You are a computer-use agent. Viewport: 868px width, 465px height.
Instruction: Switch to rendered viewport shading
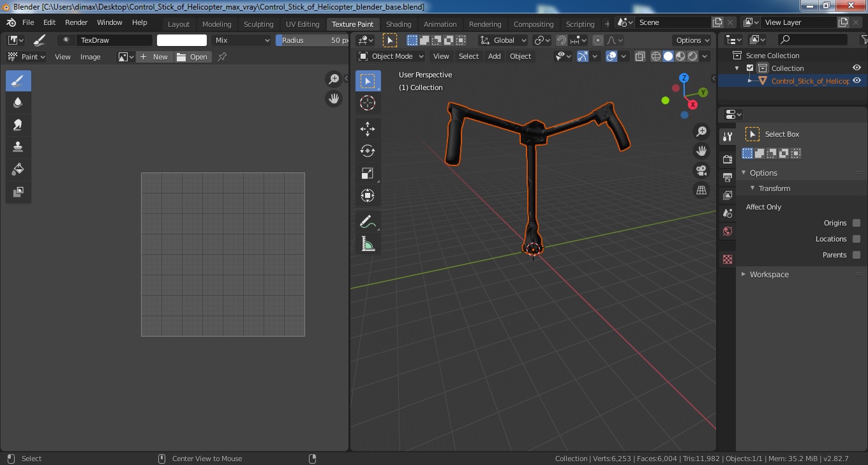[x=692, y=56]
